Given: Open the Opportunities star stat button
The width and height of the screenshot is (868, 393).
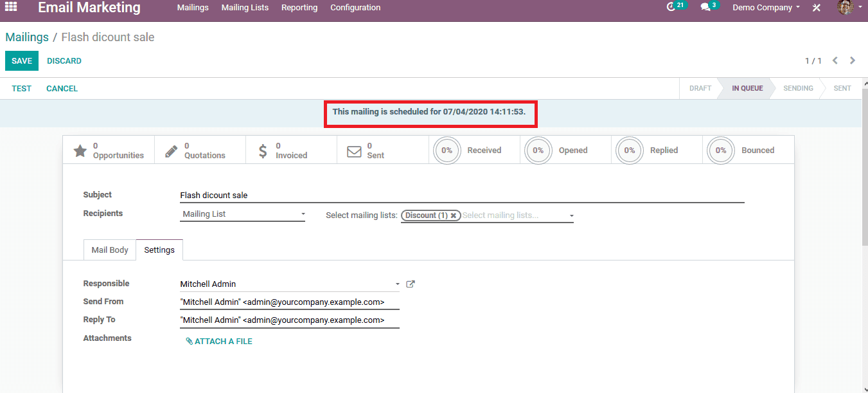Looking at the screenshot, I should [109, 151].
